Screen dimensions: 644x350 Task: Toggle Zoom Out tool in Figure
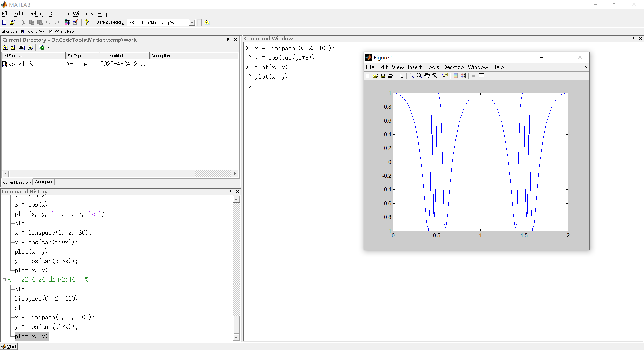pyautogui.click(x=419, y=76)
